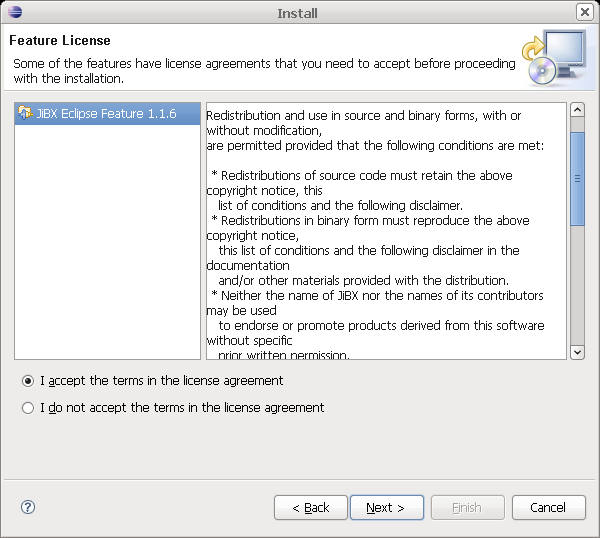Click the scrollbar track below the thumb

click(577, 290)
